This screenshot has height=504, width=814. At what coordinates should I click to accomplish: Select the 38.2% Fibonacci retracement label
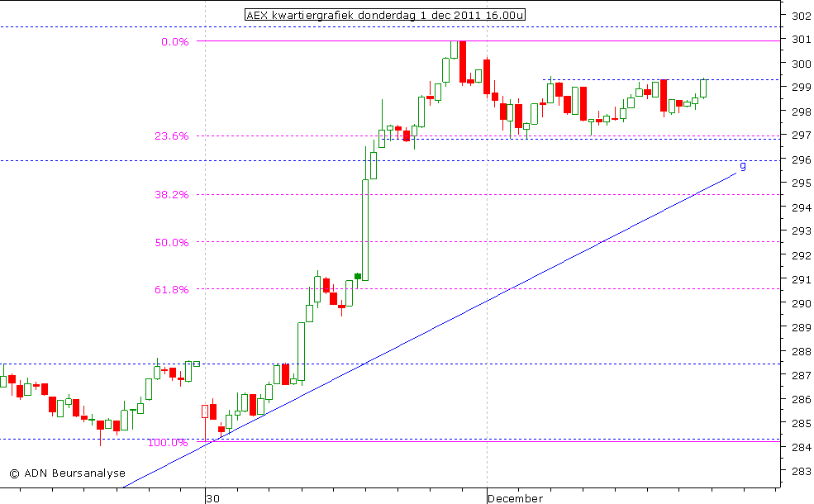point(173,196)
